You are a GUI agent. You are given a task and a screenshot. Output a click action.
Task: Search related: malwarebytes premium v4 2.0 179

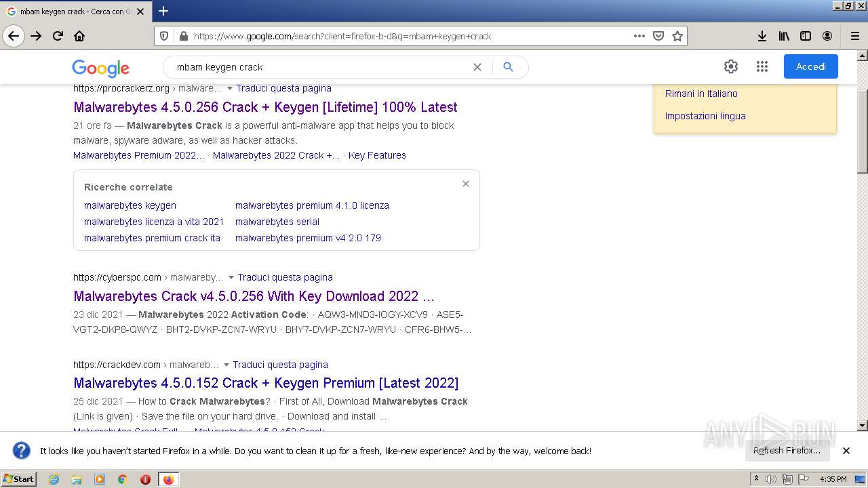tap(308, 238)
